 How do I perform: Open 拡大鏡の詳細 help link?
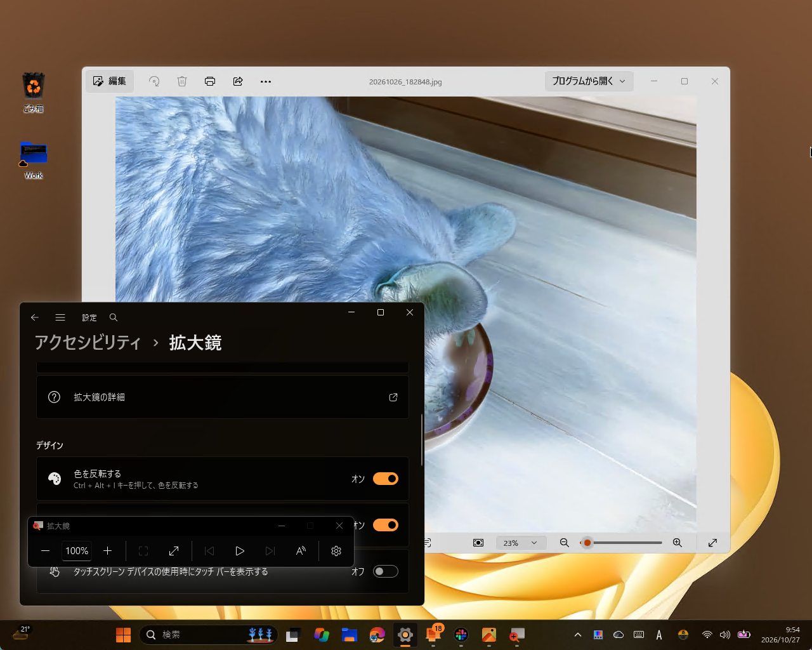tap(223, 397)
